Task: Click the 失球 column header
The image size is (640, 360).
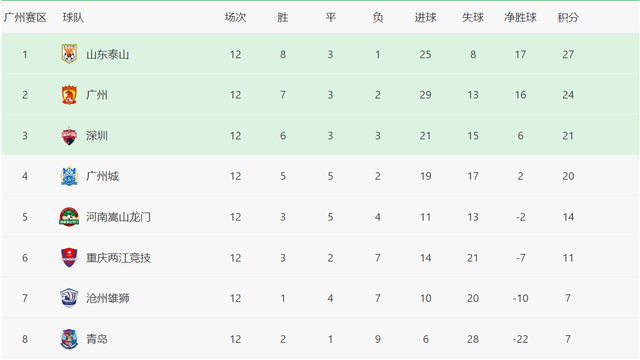Action: click(x=473, y=18)
